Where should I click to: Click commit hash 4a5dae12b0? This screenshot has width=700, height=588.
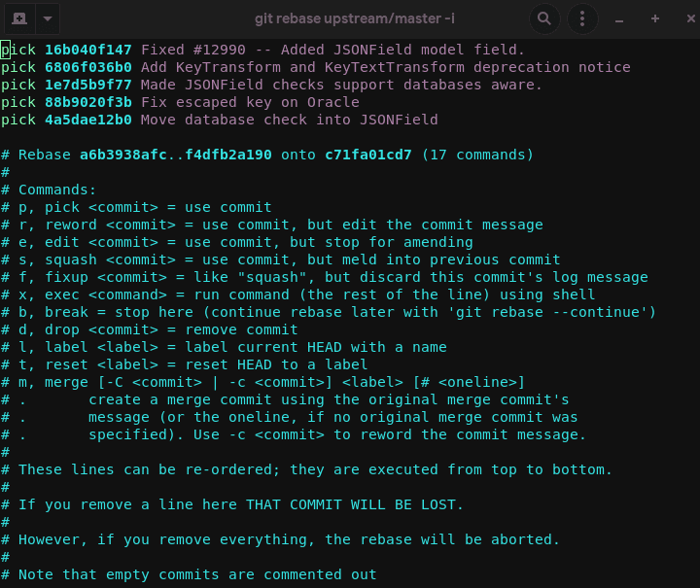(x=88, y=120)
